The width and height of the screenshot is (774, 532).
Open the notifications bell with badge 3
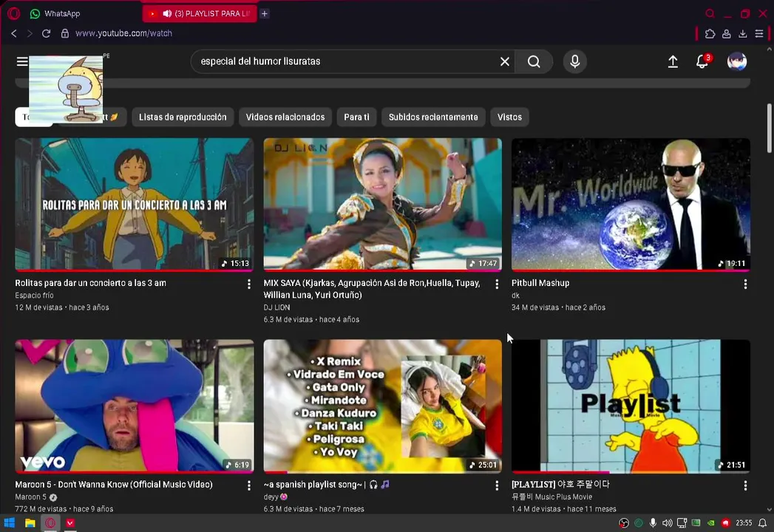pyautogui.click(x=703, y=61)
